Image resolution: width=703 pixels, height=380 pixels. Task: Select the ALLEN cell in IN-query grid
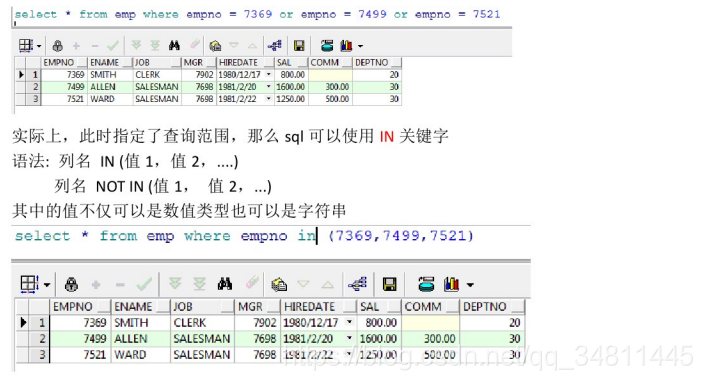coord(140,338)
